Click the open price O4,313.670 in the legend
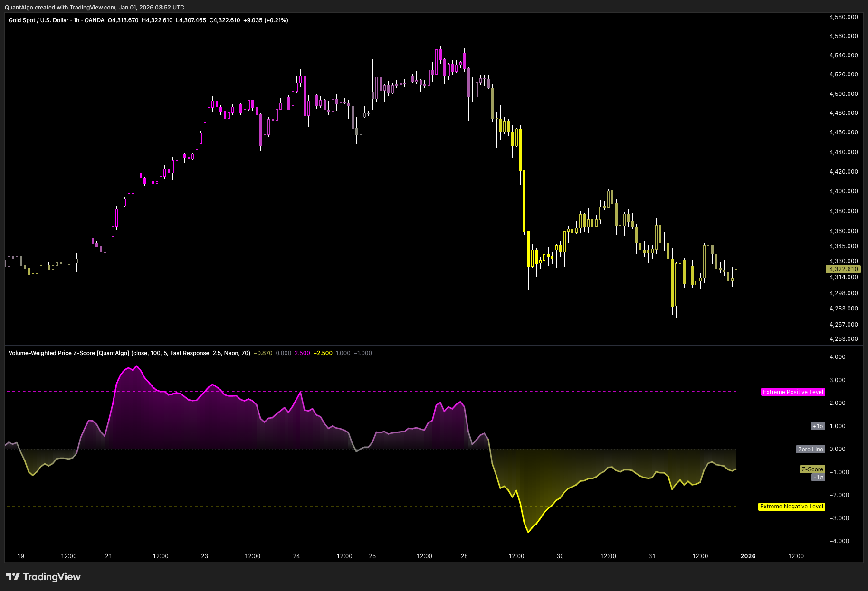The height and width of the screenshot is (591, 868). (123, 20)
